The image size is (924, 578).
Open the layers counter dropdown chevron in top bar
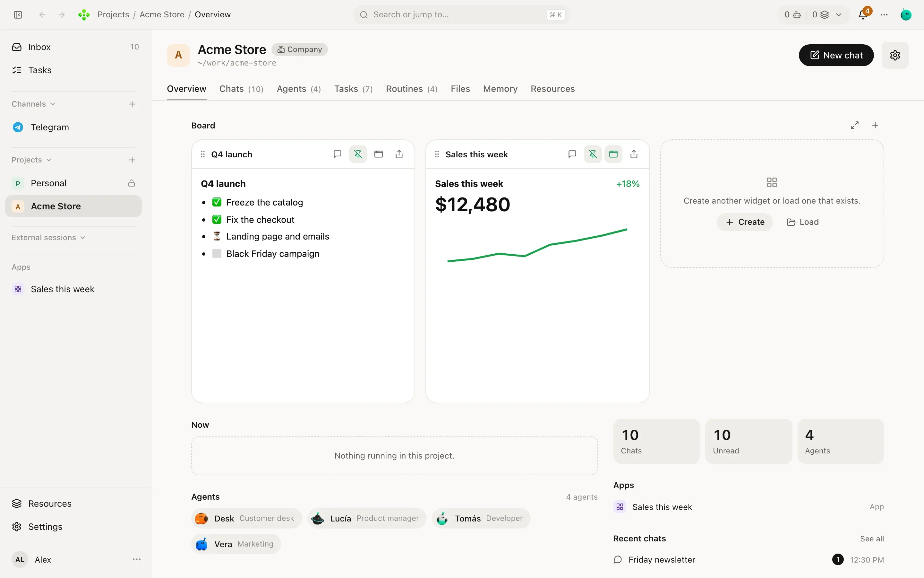[x=838, y=14]
